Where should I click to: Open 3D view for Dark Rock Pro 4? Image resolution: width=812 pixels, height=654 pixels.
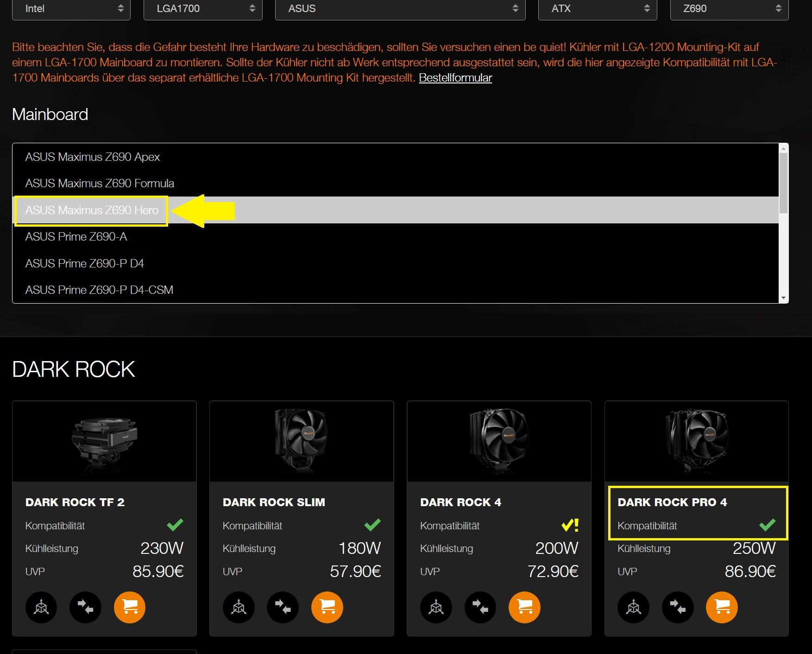pyautogui.click(x=633, y=607)
